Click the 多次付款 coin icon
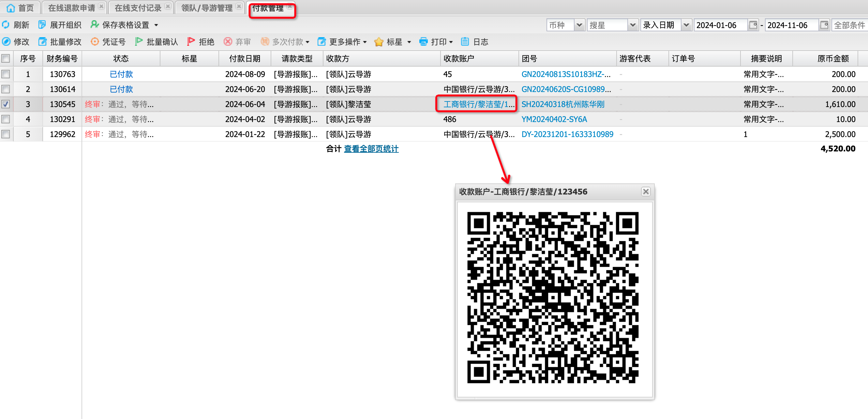The height and width of the screenshot is (419, 868). coord(265,42)
